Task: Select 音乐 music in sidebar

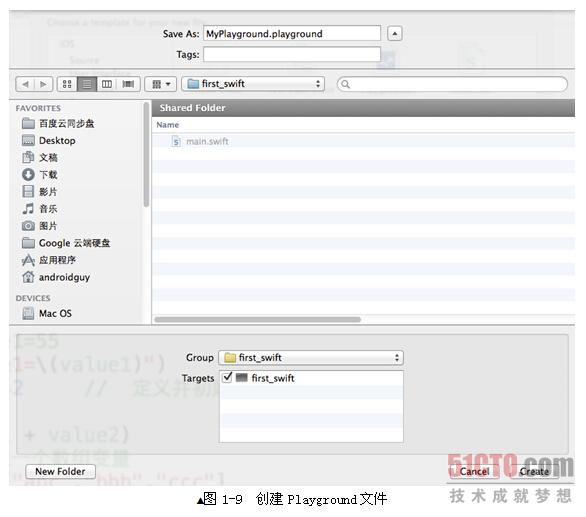Action: [x=40, y=209]
